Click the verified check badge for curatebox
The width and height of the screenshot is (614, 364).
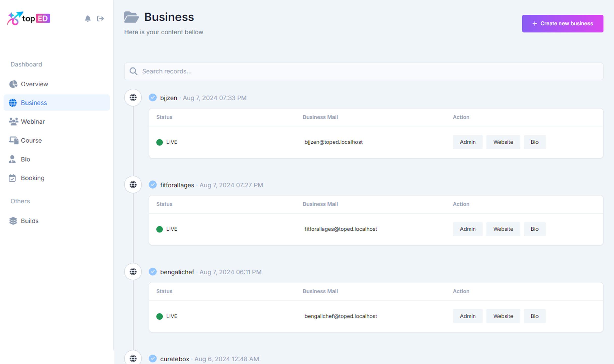click(153, 359)
